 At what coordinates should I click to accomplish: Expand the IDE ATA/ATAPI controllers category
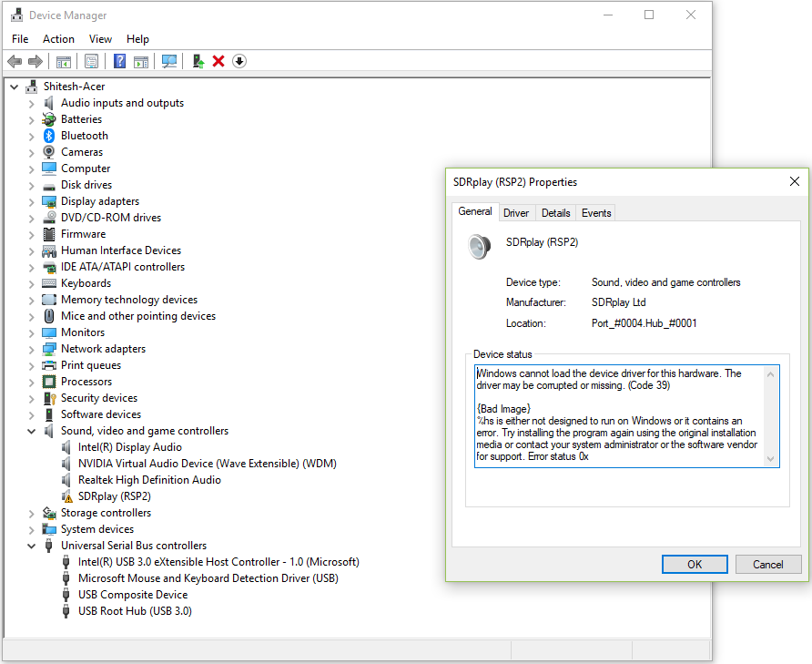point(32,268)
